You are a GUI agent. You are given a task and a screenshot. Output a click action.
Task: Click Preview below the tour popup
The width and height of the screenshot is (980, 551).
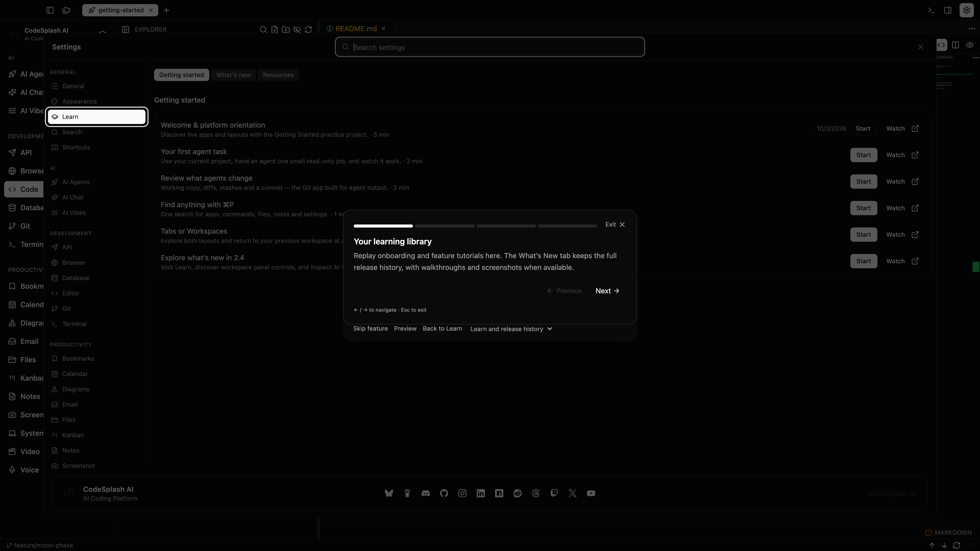[405, 329]
